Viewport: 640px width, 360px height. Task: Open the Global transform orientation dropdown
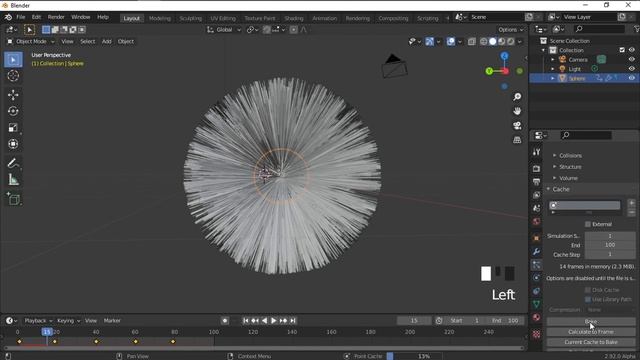click(224, 30)
